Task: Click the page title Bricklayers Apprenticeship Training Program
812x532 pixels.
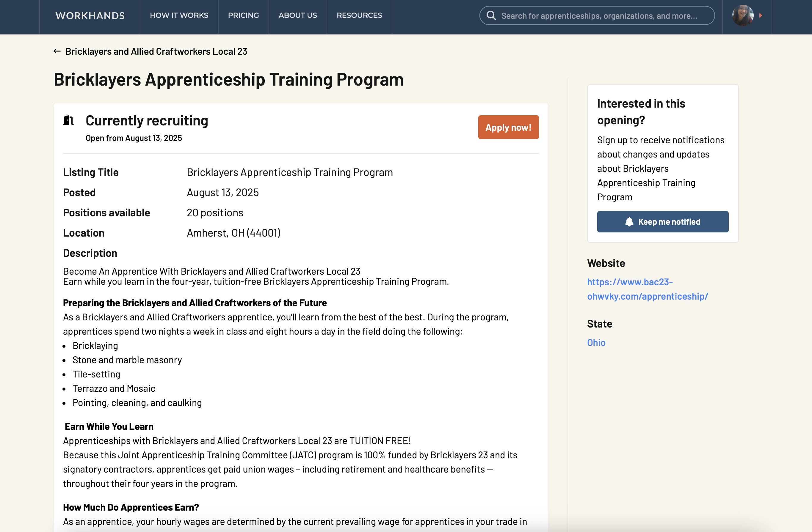Action: point(229,79)
